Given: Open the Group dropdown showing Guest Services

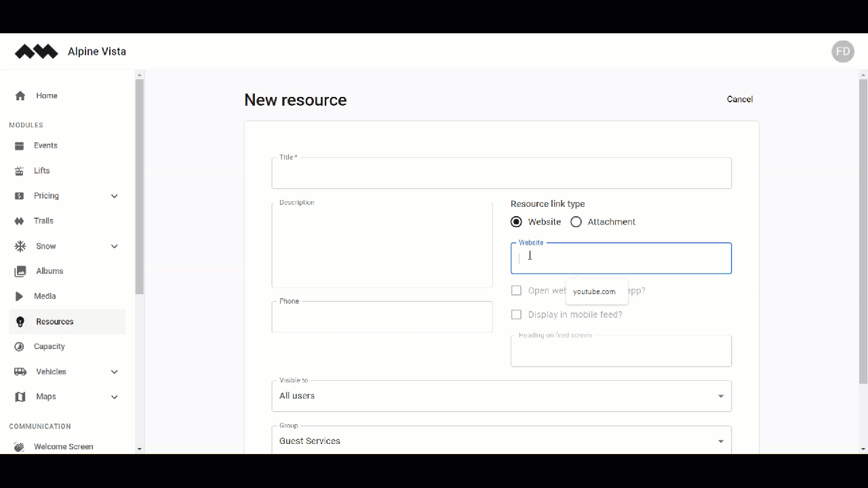Looking at the screenshot, I should coord(501,441).
